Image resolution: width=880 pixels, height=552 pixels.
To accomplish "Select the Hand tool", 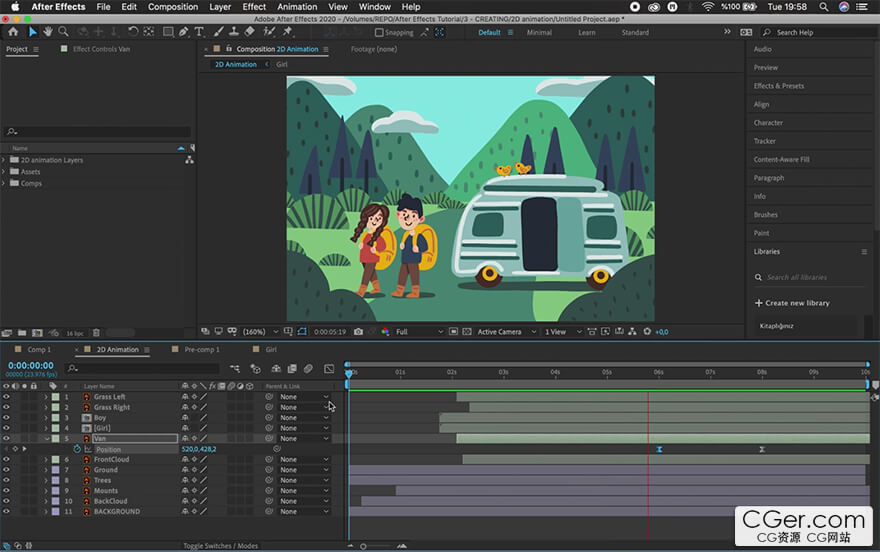I will coord(48,32).
